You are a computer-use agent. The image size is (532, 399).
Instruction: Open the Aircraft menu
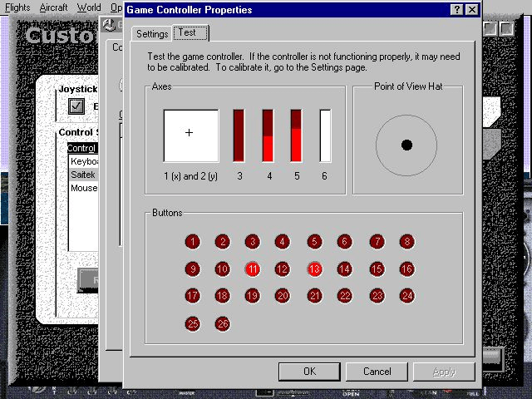tap(53, 7)
